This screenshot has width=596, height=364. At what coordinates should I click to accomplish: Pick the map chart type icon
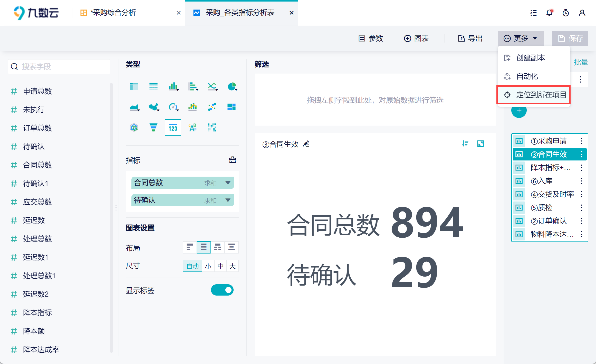pos(153,107)
